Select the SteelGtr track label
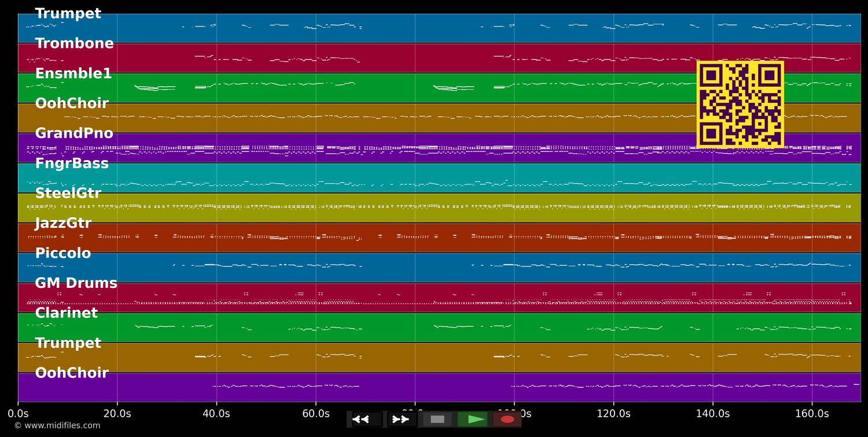Viewport: 868px width, 437px height. [68, 194]
